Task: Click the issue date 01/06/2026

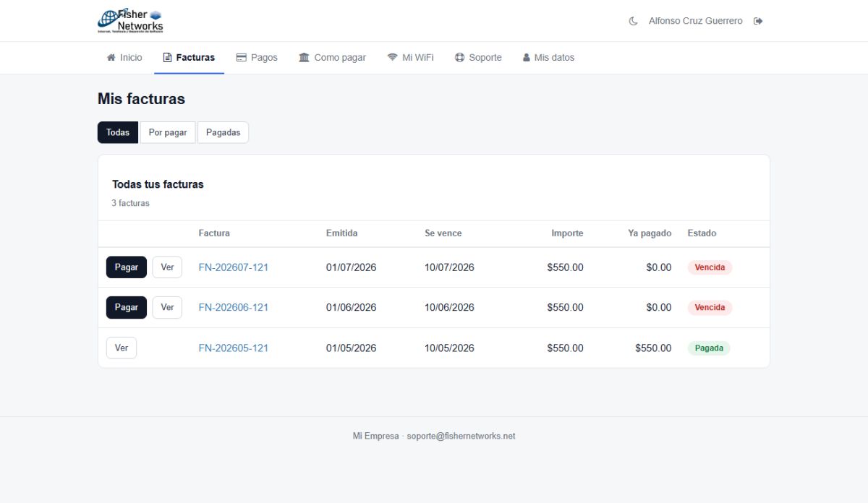Action: [352, 307]
